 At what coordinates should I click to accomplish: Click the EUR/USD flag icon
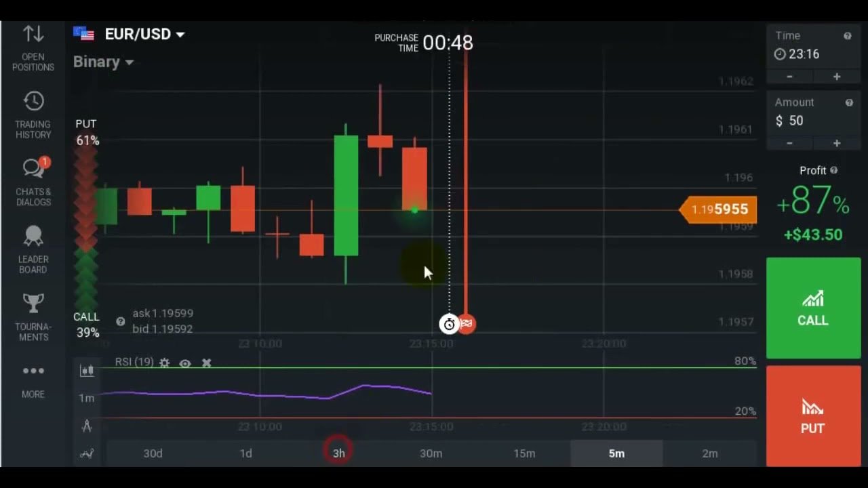pos(83,34)
